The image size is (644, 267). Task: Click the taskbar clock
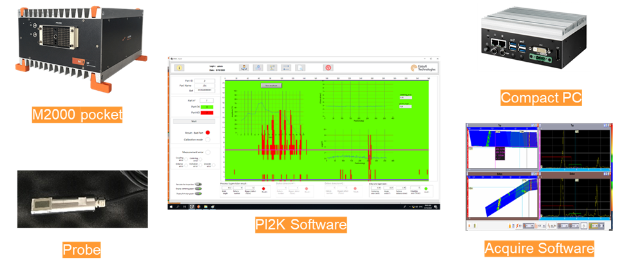click(428, 207)
